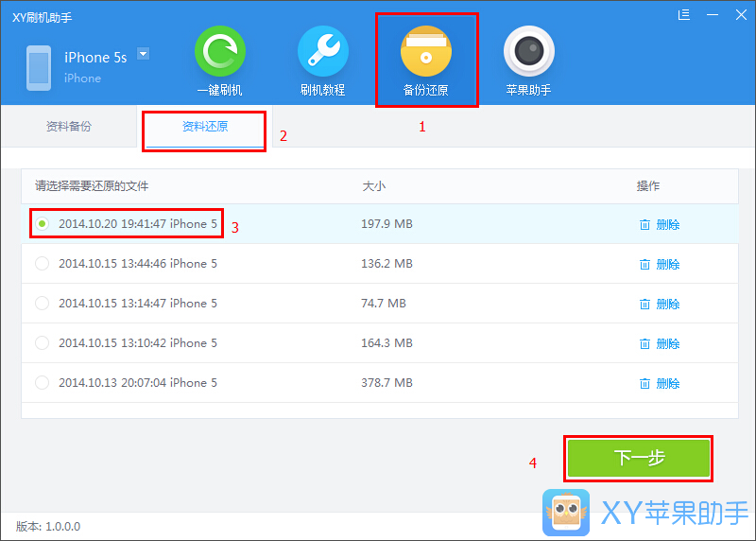Minimize the XY刷机助手 window
The width and height of the screenshot is (756, 541).
point(713,15)
